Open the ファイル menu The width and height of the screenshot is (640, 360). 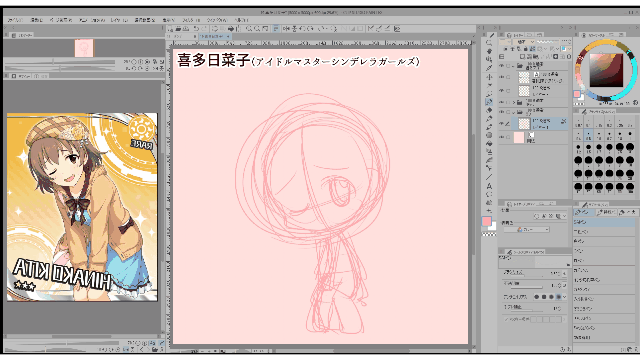pyautogui.click(x=15, y=20)
